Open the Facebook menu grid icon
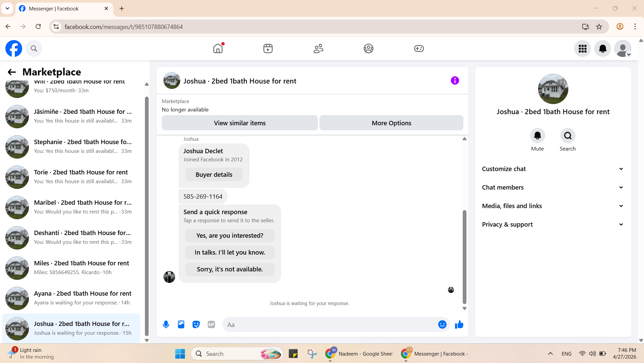644x363 pixels. click(x=582, y=48)
